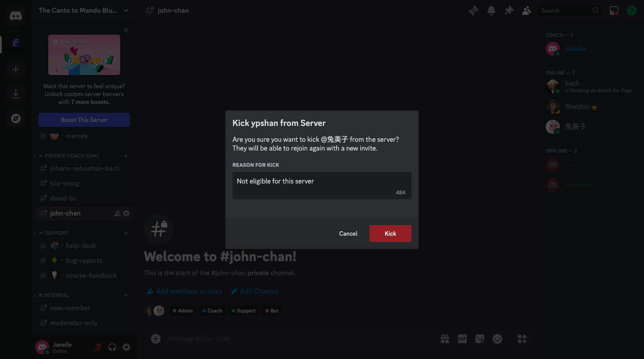Open the emoji picker

[x=497, y=339]
